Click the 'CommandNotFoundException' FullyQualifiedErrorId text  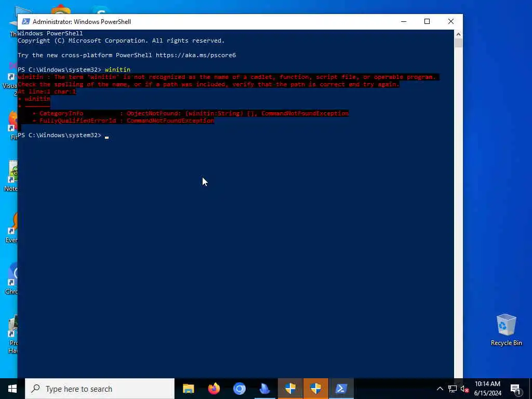click(x=170, y=121)
